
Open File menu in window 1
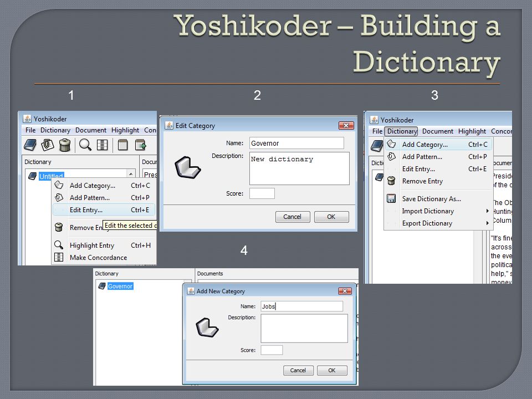30,130
